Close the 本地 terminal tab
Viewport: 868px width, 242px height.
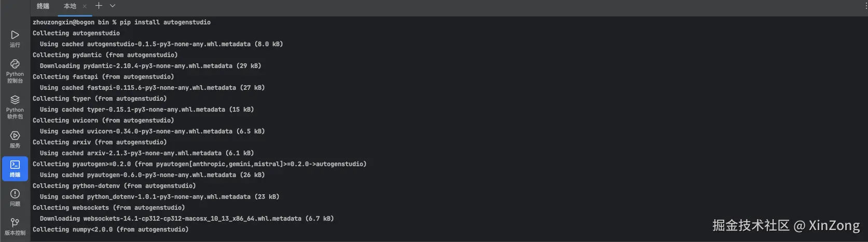pos(85,6)
